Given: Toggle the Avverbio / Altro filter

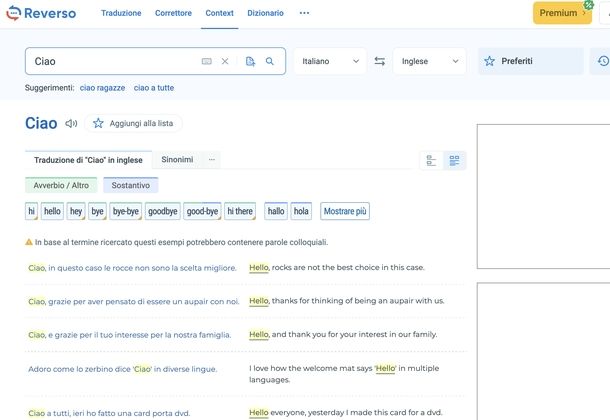Looking at the screenshot, I should pos(61,185).
